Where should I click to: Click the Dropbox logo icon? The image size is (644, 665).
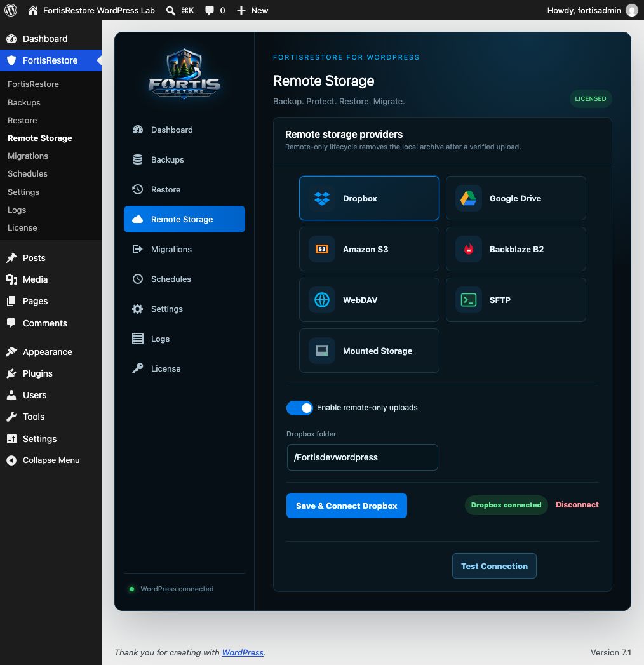[322, 198]
